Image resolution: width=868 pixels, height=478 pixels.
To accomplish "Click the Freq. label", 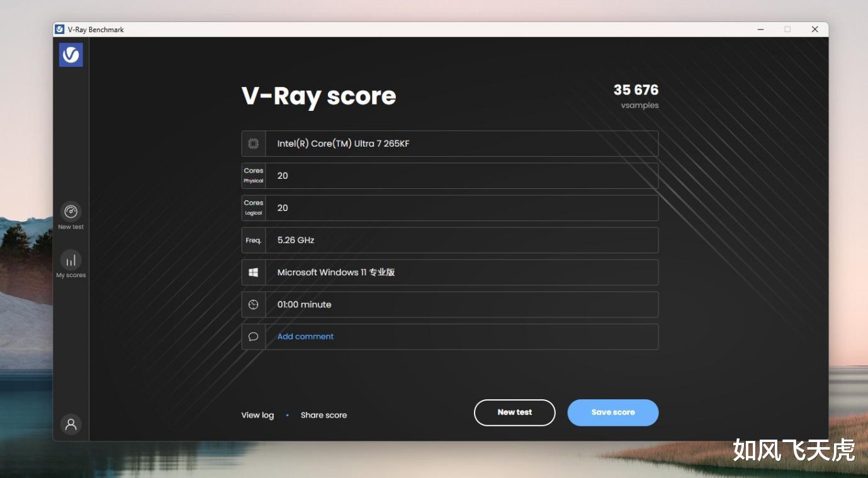I will coord(254,240).
